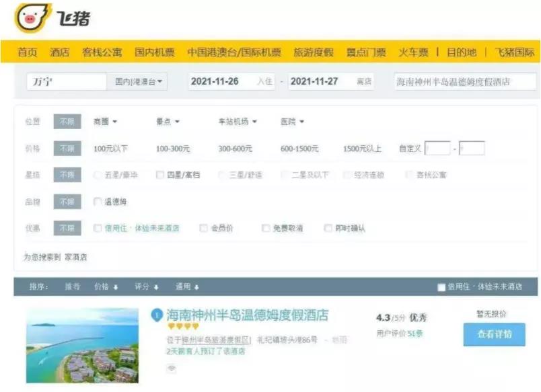The image size is (541, 392).
Task: Open the hotel aerial photo thumbnail
Action: 83,346
